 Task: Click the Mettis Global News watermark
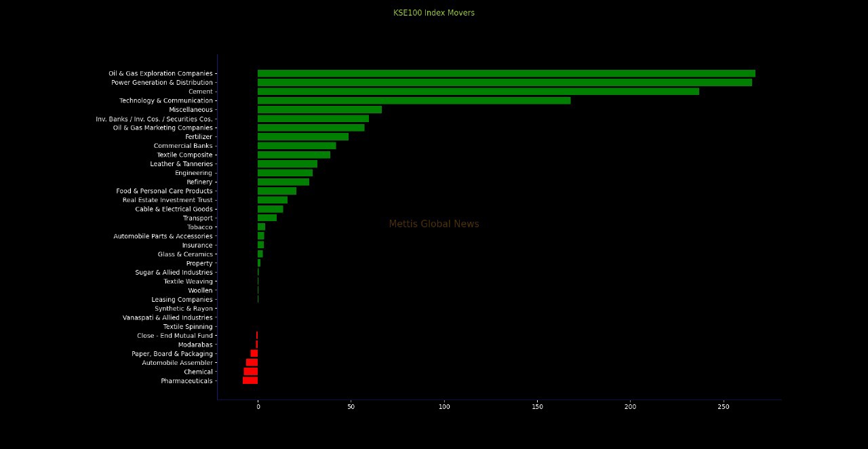click(x=434, y=224)
